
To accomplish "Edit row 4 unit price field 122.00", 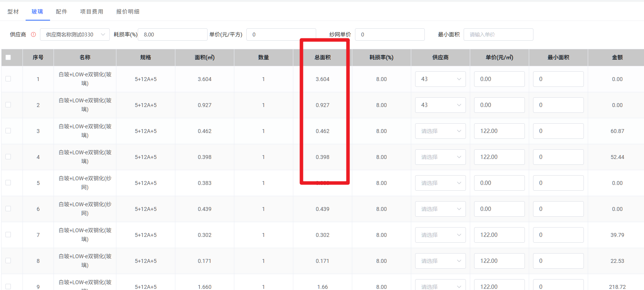I will pos(499,157).
